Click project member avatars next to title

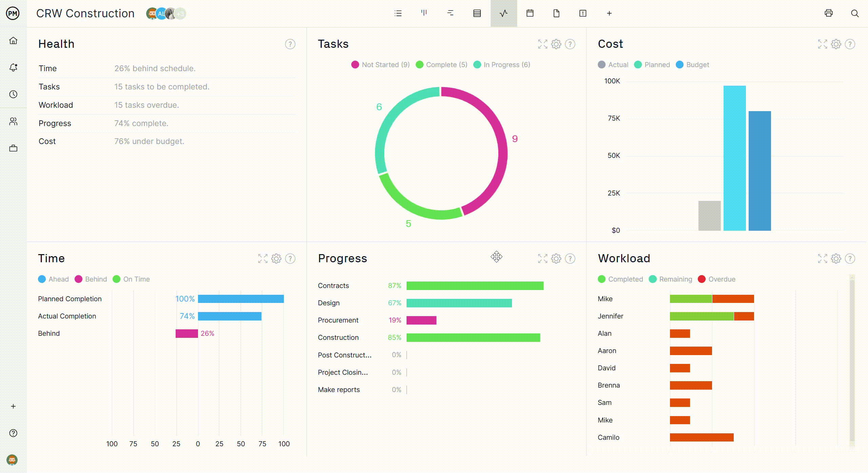coord(166,14)
